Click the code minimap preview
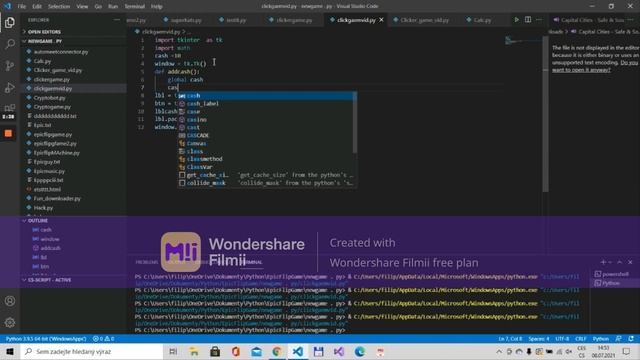This screenshot has width=640, height=360. (523, 41)
